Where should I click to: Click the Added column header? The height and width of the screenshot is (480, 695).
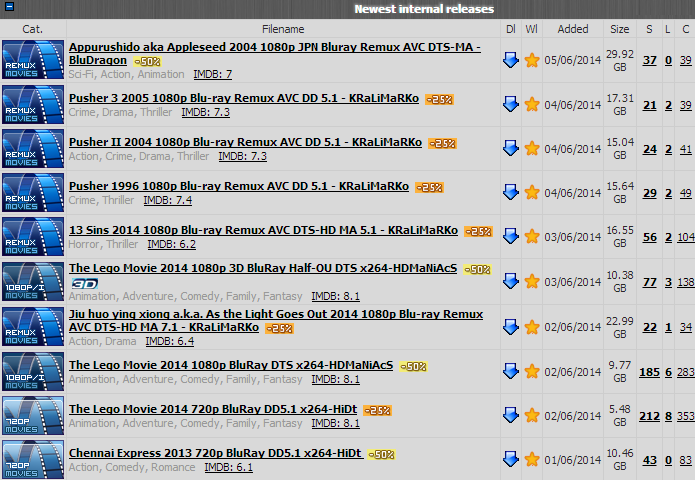(x=573, y=29)
